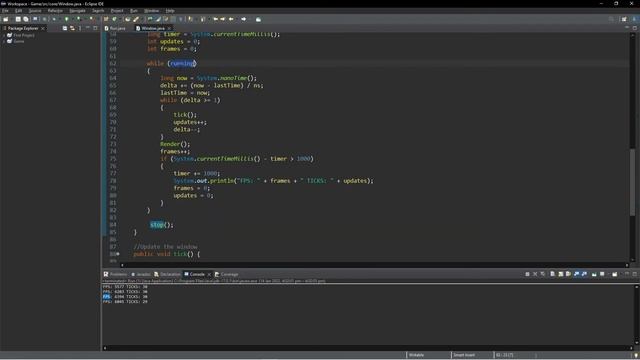Open the File menu

coord(5,11)
